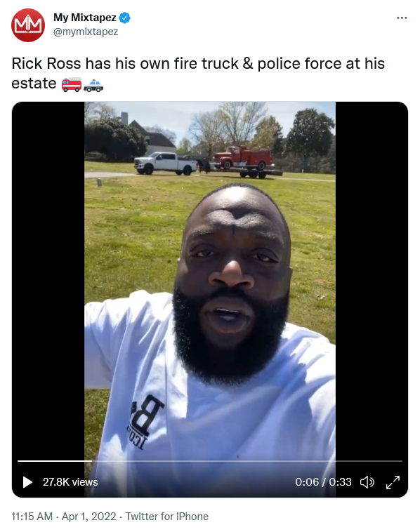Click the 27.8K views counter

coord(70,482)
